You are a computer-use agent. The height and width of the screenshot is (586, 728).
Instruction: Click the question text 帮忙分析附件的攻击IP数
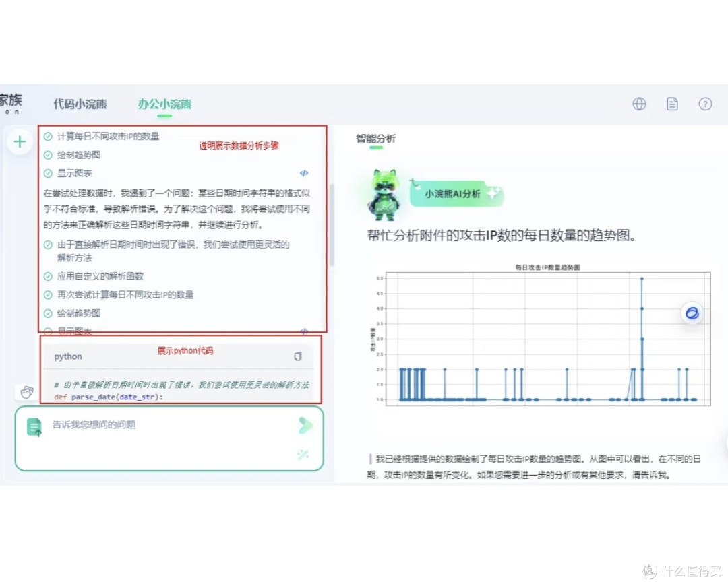(502, 235)
